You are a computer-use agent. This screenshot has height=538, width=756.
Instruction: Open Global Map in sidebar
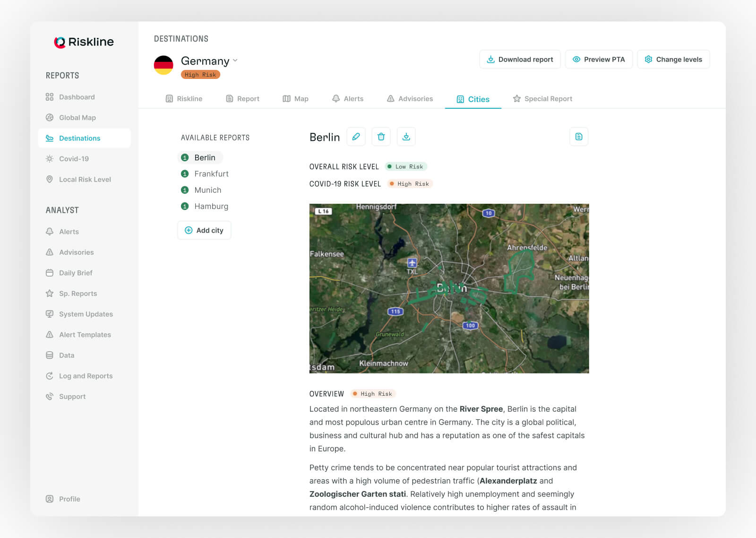(77, 118)
